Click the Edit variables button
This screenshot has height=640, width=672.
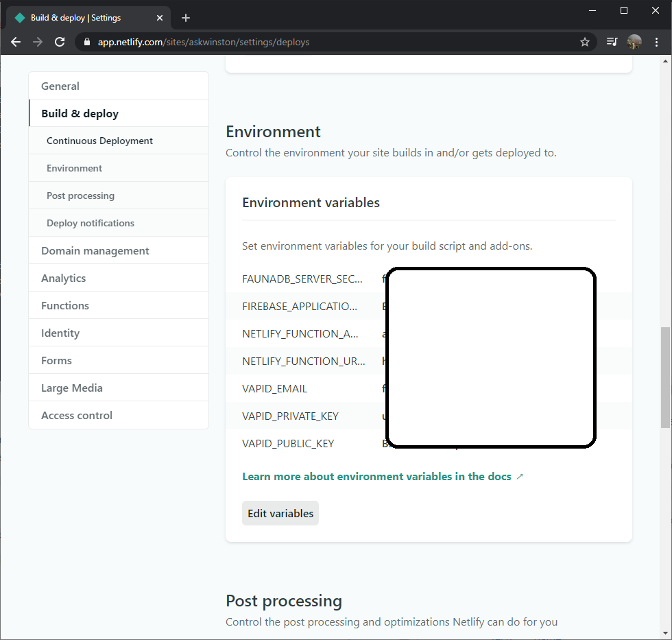(280, 512)
